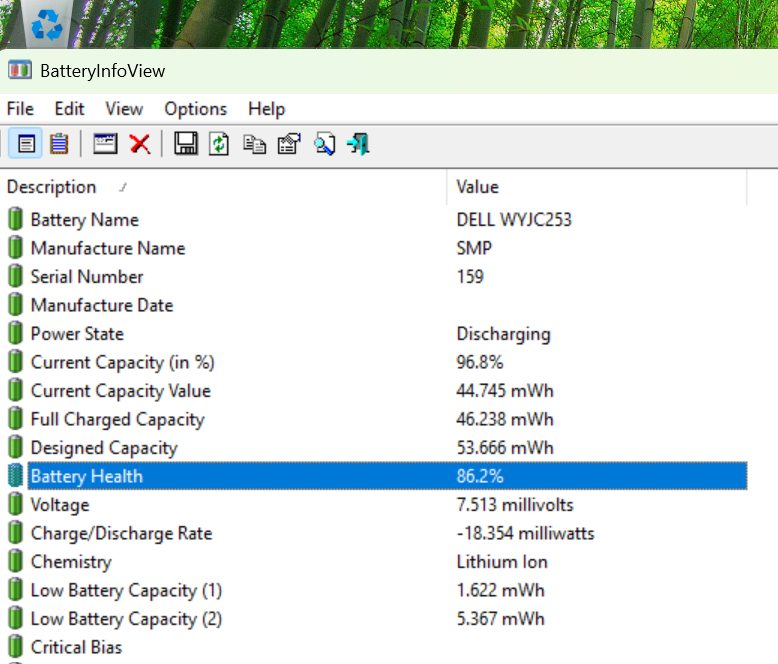This screenshot has height=664, width=778.
Task: Copy selected items using the toolbar copy icon
Action: (x=254, y=144)
